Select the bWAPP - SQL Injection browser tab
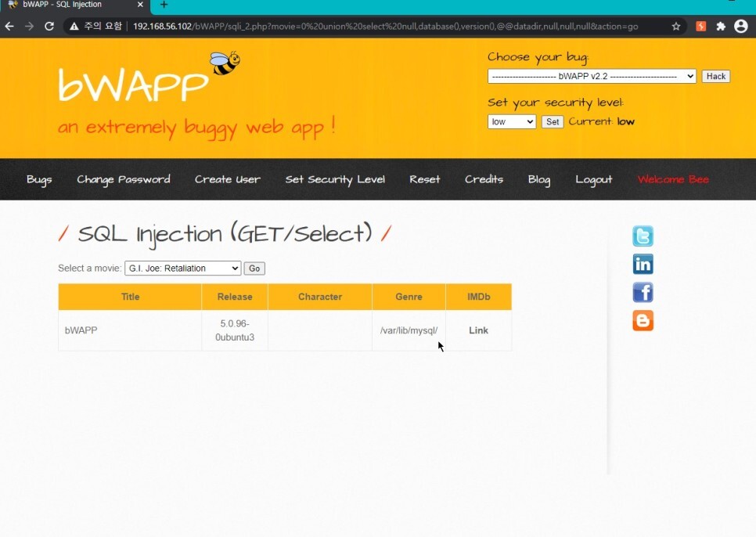 coord(76,5)
